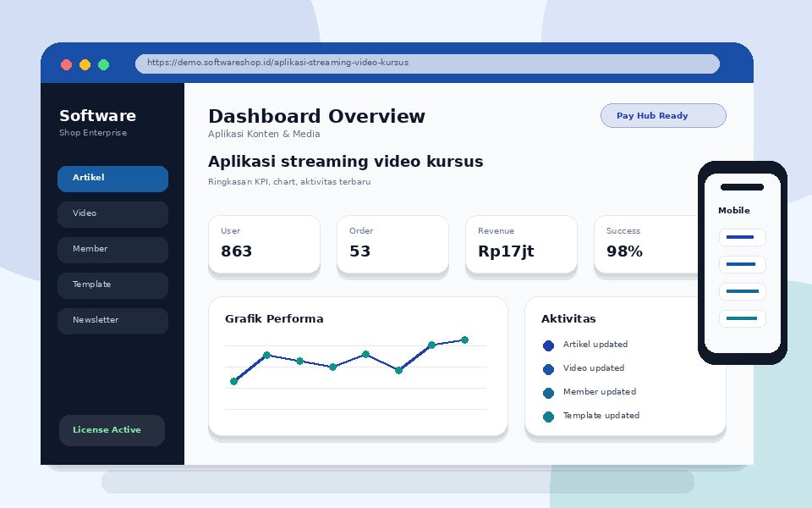Image resolution: width=812 pixels, height=508 pixels.
Task: Click the first data point of the chart
Action: click(233, 382)
